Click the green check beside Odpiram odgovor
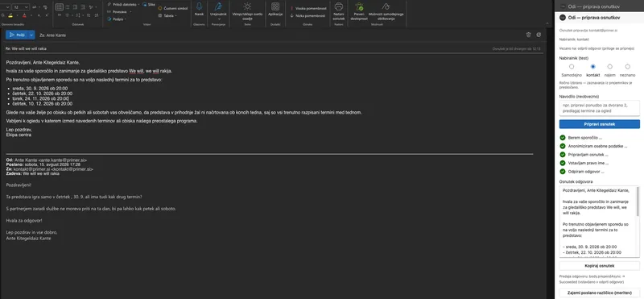 tap(563, 172)
